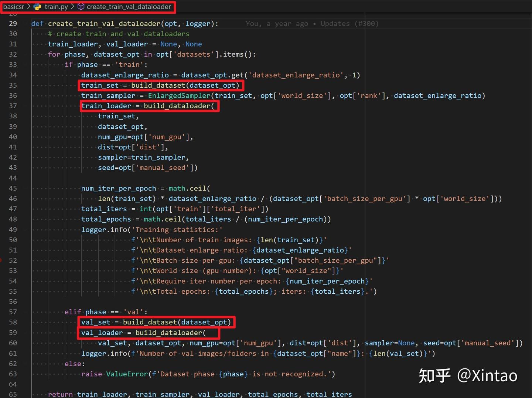
Task: Click "sampler=None" on line 60
Action: (390, 343)
